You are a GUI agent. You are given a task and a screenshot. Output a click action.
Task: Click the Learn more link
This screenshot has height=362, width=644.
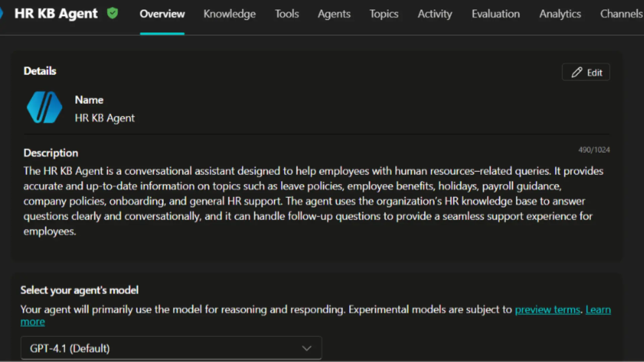tap(598, 309)
